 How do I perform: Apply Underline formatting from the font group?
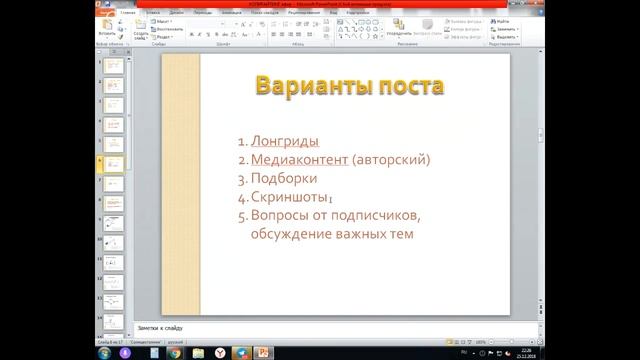(208, 35)
